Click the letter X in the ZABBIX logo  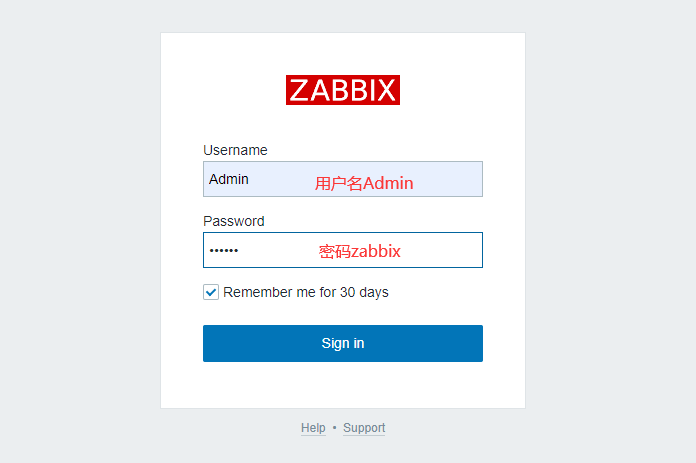tap(385, 90)
